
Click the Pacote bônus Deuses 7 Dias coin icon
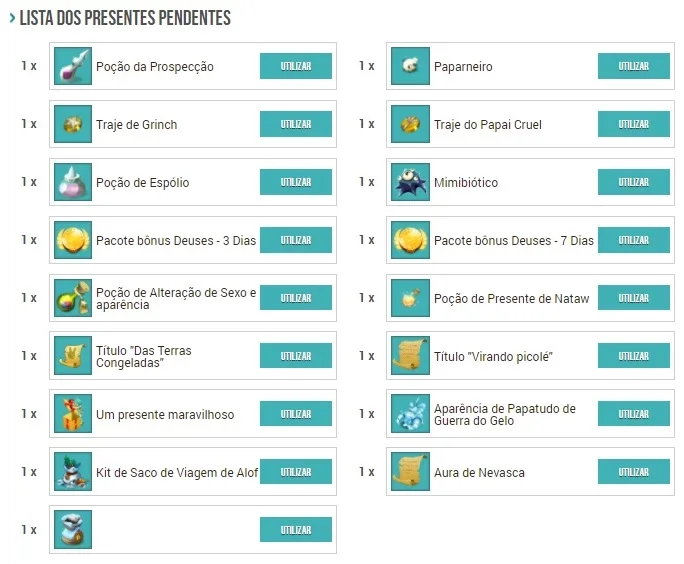click(410, 240)
